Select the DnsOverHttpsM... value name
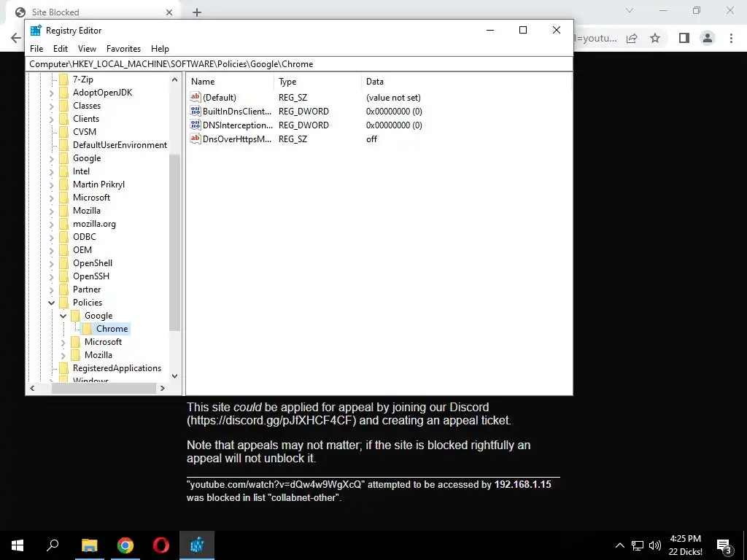 tap(237, 139)
